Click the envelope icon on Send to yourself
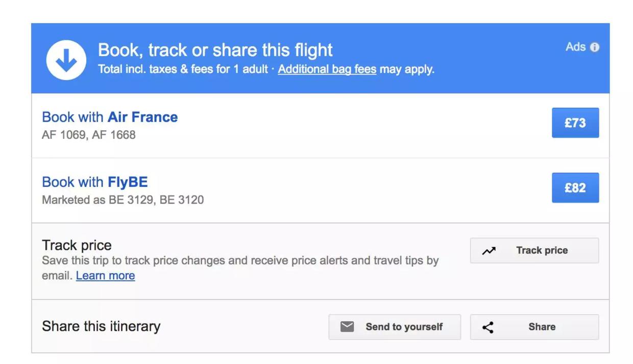The height and width of the screenshot is (364, 633). coord(347,327)
